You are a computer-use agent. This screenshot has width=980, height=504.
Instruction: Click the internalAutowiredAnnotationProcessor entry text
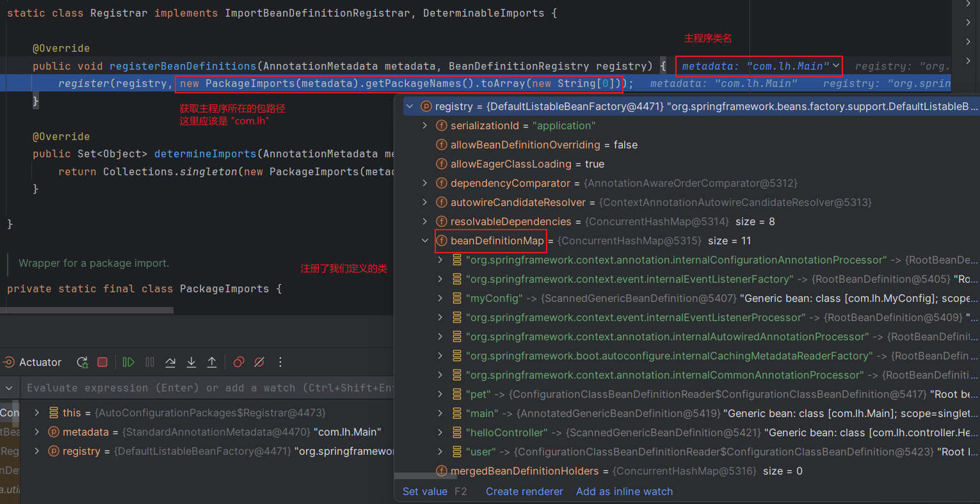point(667,336)
